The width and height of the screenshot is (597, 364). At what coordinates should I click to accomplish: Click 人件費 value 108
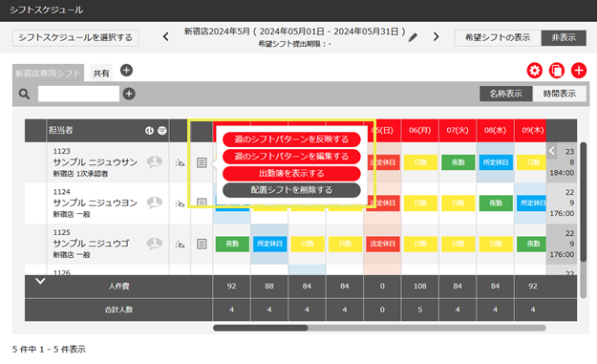[x=420, y=286]
